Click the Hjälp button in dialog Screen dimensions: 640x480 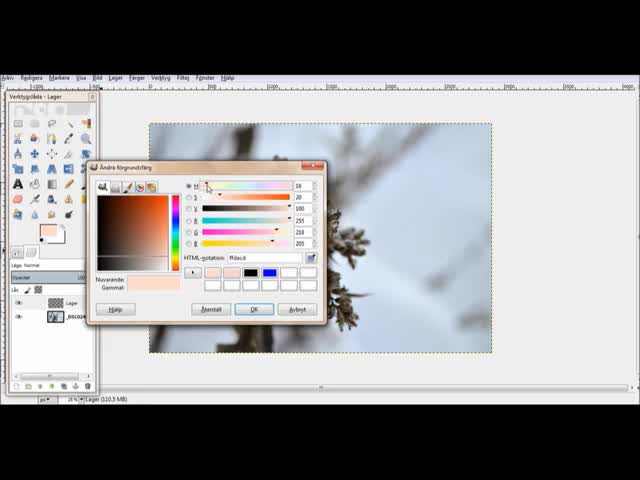[116, 309]
